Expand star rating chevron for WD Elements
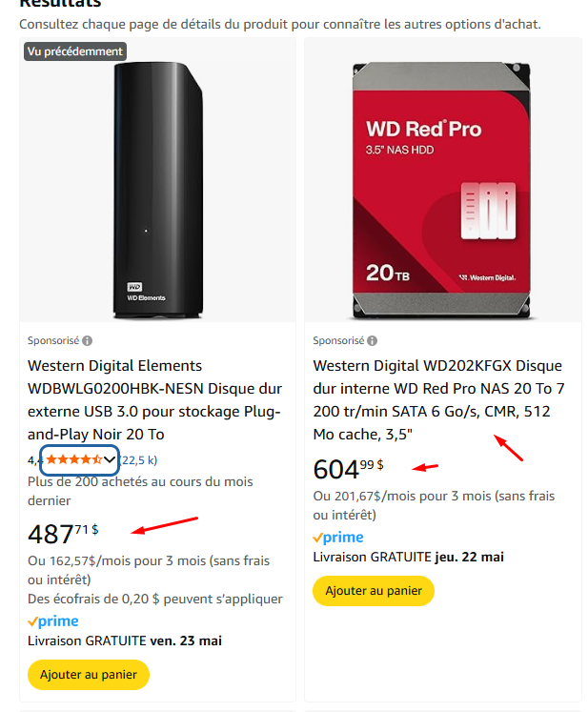588x712 pixels. (109, 459)
